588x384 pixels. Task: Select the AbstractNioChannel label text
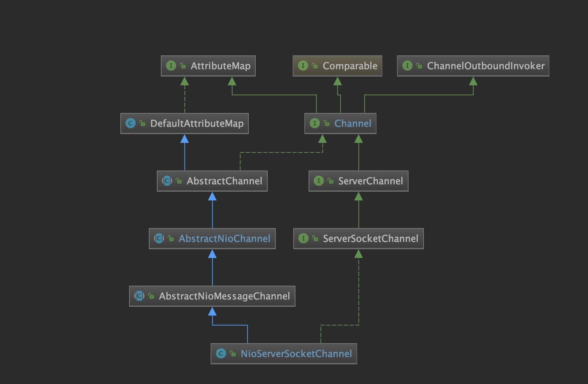pyautogui.click(x=224, y=239)
